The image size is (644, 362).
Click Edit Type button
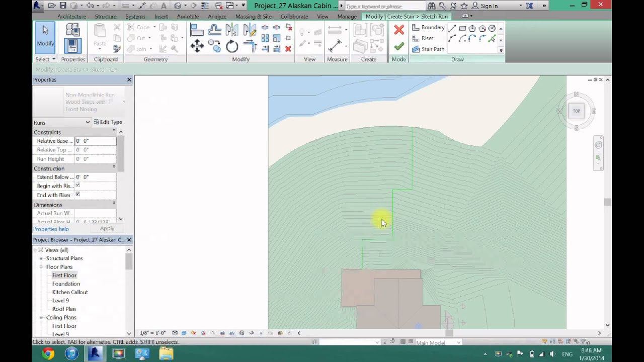click(108, 122)
